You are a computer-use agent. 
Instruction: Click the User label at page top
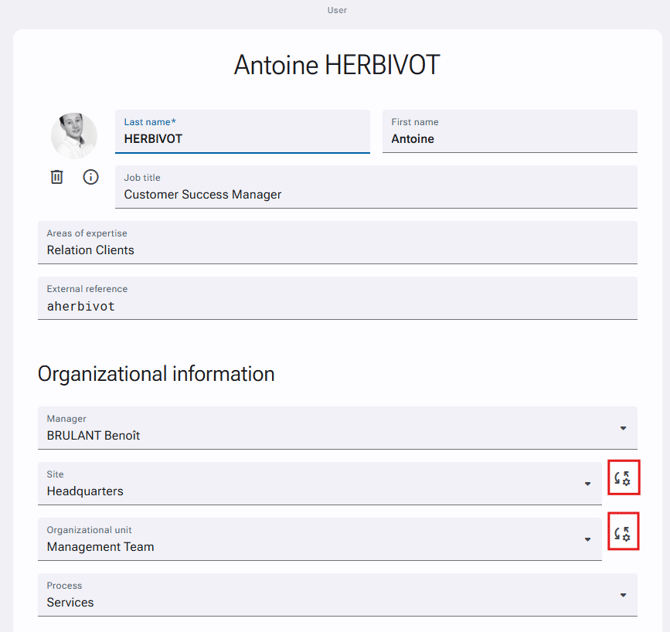pyautogui.click(x=337, y=10)
